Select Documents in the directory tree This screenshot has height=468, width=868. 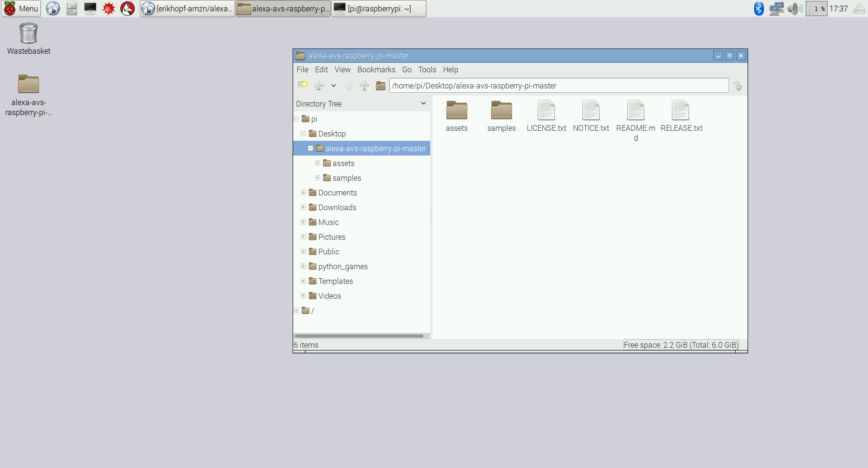(x=337, y=193)
